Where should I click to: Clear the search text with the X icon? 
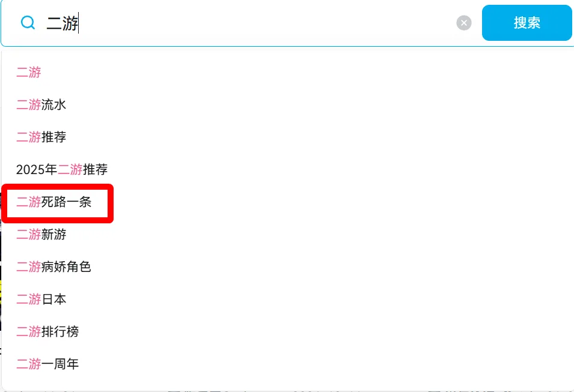click(464, 23)
